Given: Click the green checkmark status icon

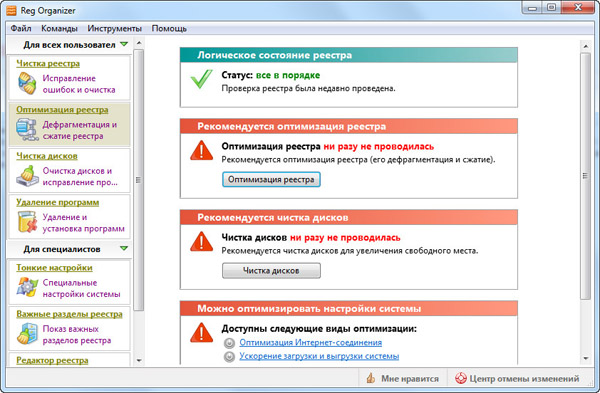Looking at the screenshot, I should [x=202, y=79].
